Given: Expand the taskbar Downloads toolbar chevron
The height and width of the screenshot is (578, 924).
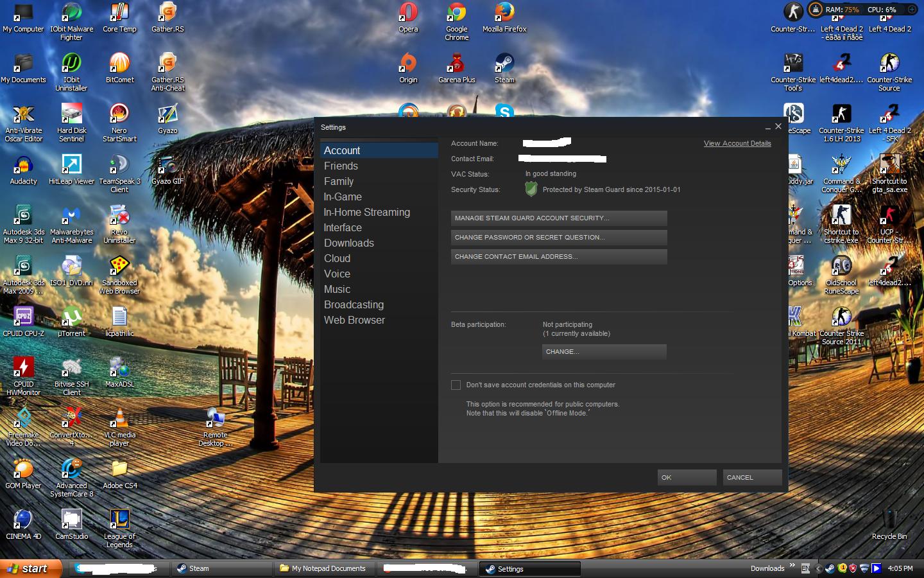Looking at the screenshot, I should click(x=792, y=566).
